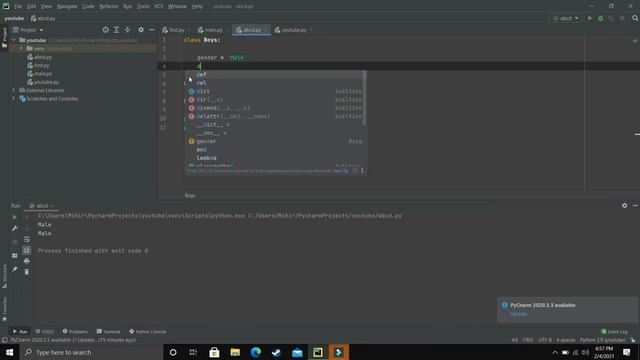Click the pin tab icon in Run panel

pos(14,269)
